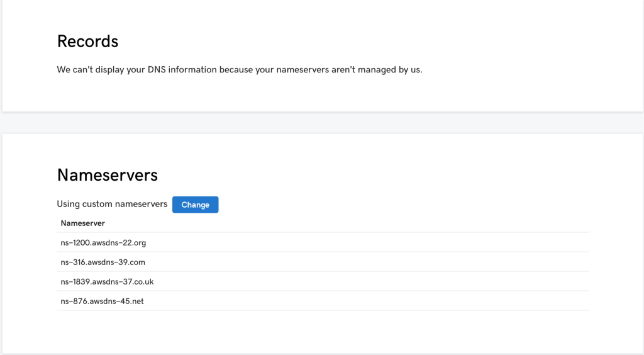Click the 'Using custom nameservers' label
Screen dimensions: 644x355
coord(112,204)
